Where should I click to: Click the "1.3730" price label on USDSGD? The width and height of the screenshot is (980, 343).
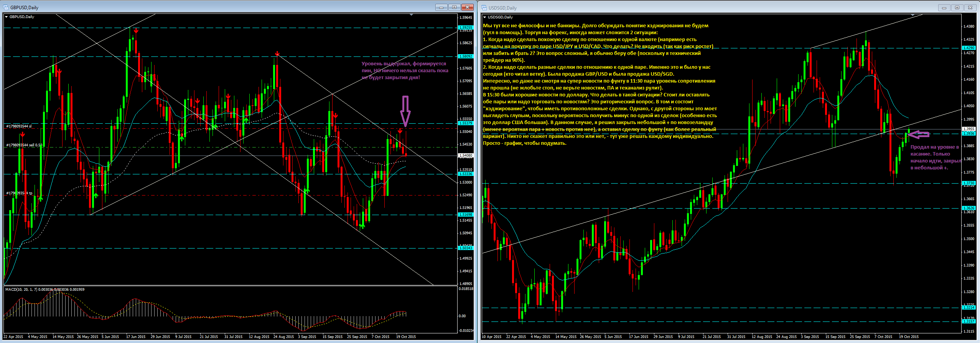[969, 183]
